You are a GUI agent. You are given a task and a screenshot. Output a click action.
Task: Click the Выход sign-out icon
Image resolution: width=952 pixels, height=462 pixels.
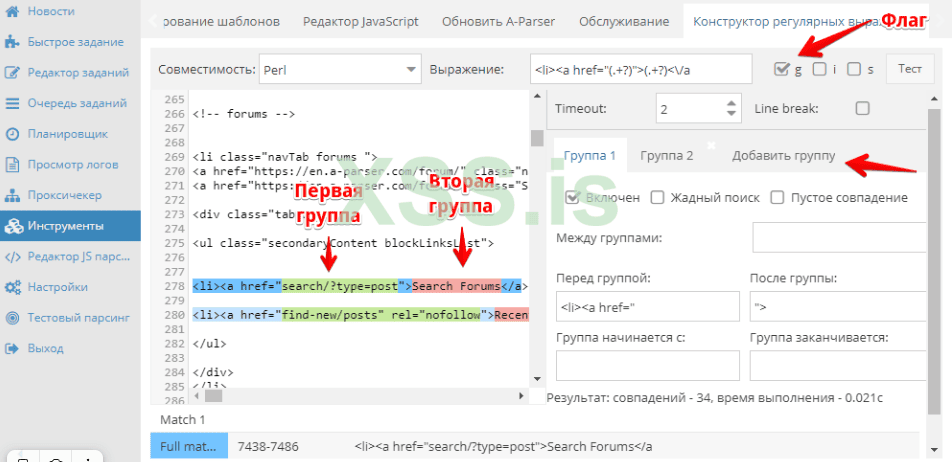coord(12,348)
